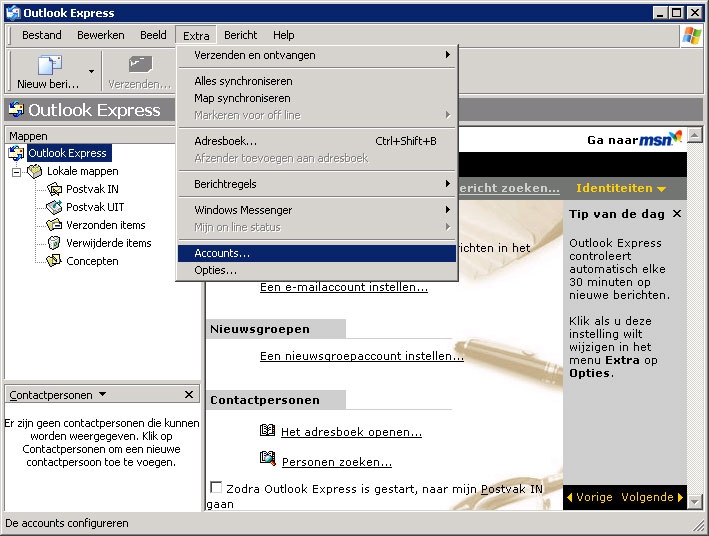This screenshot has width=709, height=536.
Task: Select Verzonden items folder label
Action: [106, 225]
